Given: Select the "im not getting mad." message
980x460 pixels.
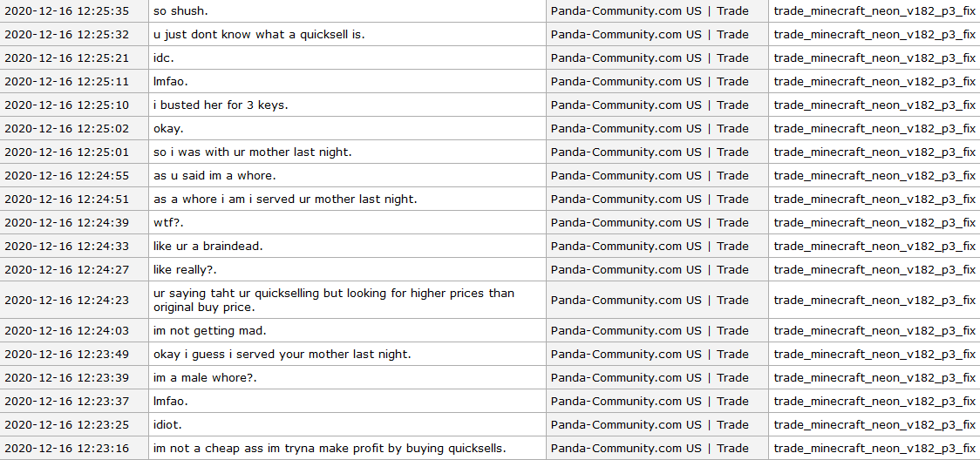Looking at the screenshot, I should pyautogui.click(x=210, y=331).
